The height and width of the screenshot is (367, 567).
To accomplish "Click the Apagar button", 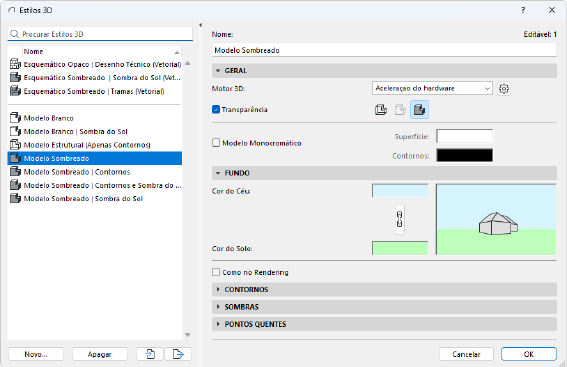I will coord(100,354).
